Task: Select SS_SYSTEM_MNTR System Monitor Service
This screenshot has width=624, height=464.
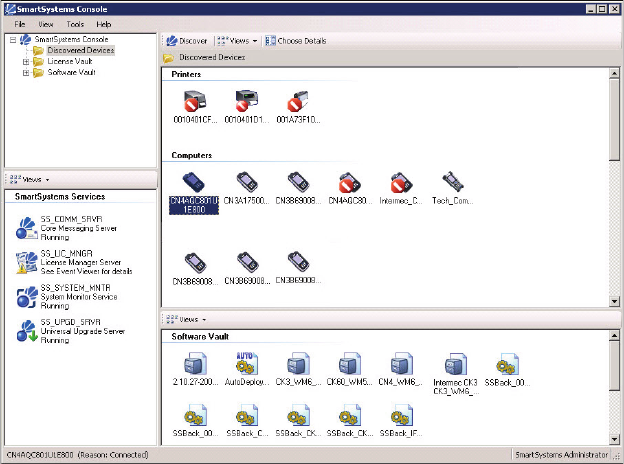Action: point(66,296)
